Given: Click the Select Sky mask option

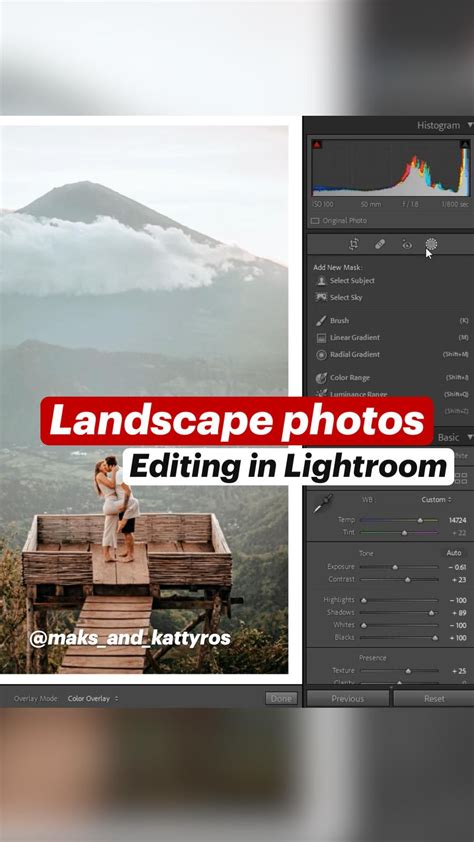Looking at the screenshot, I should click(x=346, y=297).
